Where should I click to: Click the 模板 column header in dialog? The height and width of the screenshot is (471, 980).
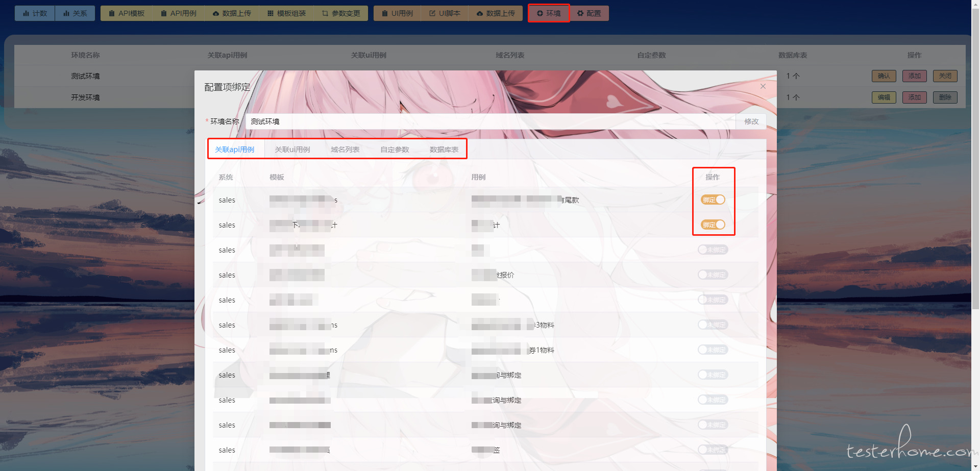pyautogui.click(x=277, y=177)
